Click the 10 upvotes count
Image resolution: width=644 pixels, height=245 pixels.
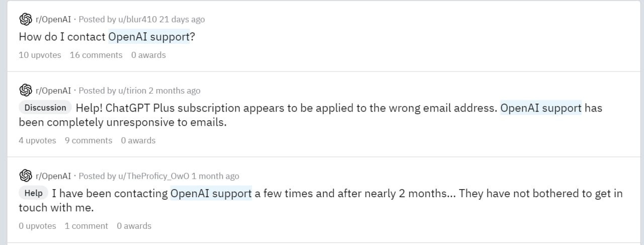point(40,55)
